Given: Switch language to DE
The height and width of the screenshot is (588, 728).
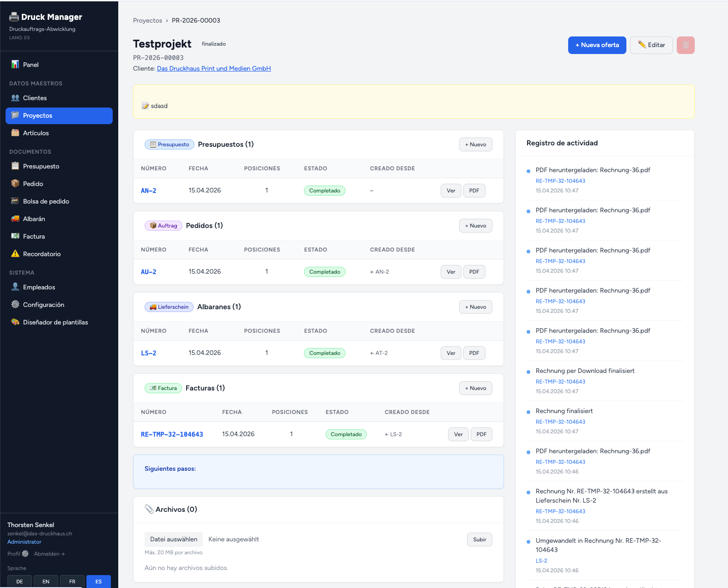Looking at the screenshot, I should [19, 581].
